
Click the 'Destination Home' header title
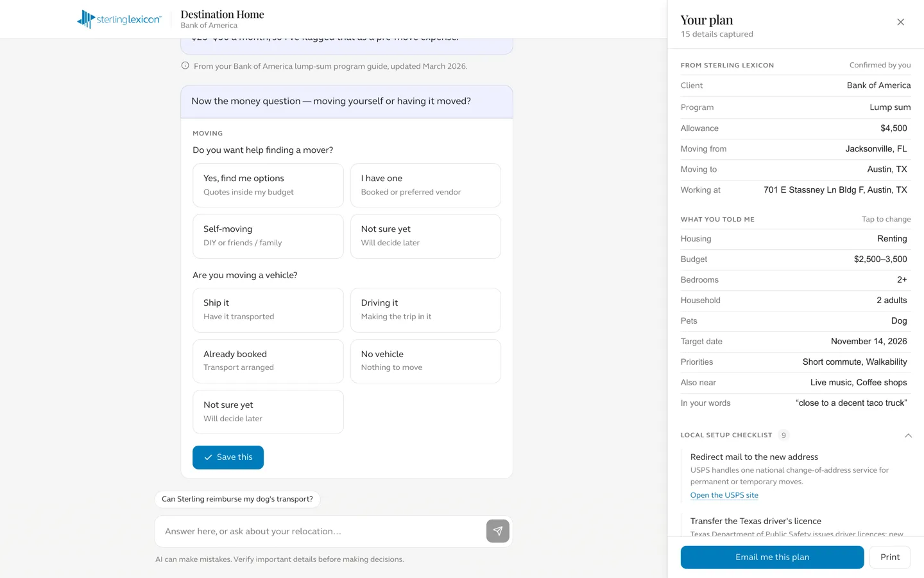(x=222, y=14)
